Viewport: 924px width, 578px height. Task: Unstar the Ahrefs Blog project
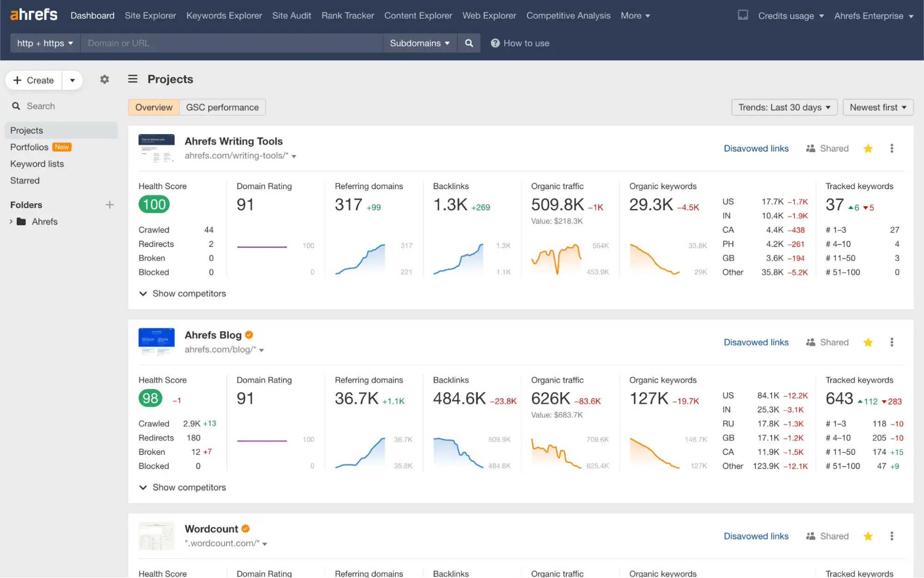868,342
